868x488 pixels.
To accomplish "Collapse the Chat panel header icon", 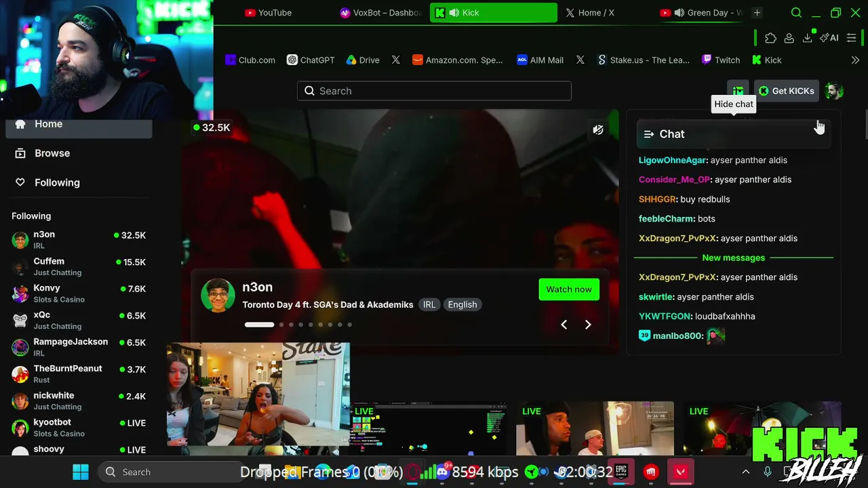I will [649, 134].
